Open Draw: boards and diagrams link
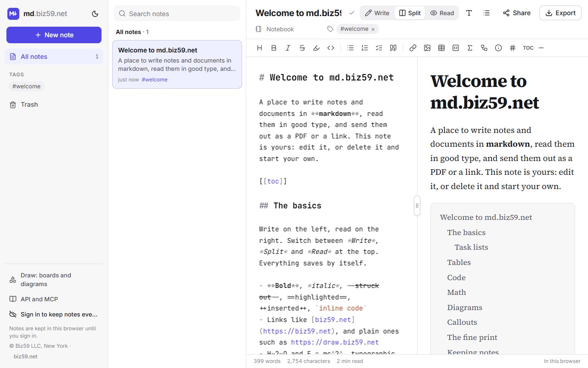Screen dimensions: 588x368 click(54, 280)
